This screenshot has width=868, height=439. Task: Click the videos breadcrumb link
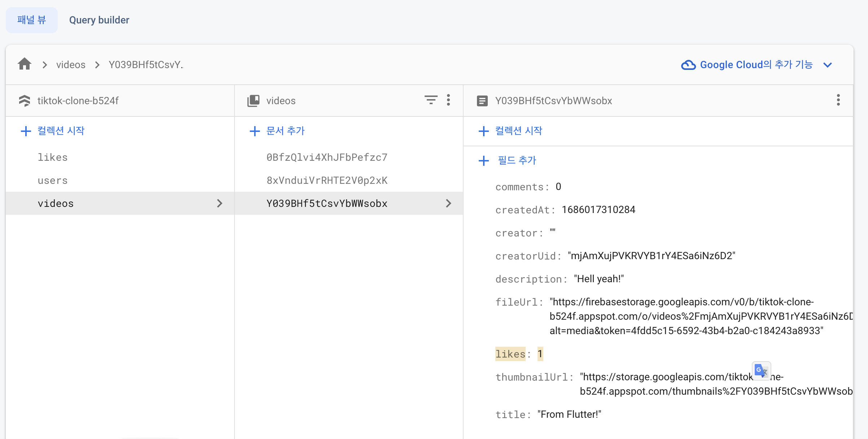pos(71,65)
